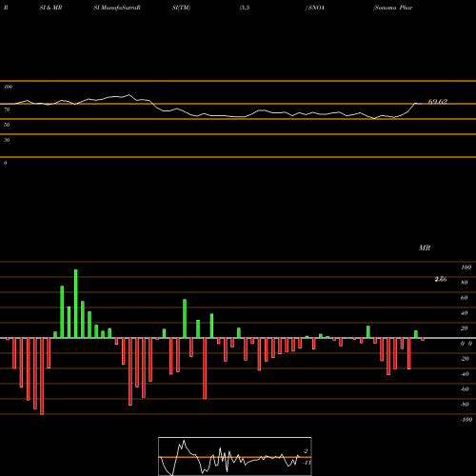Click the -11 value in mini chart
This screenshot has width=476, height=476.
(307, 463)
